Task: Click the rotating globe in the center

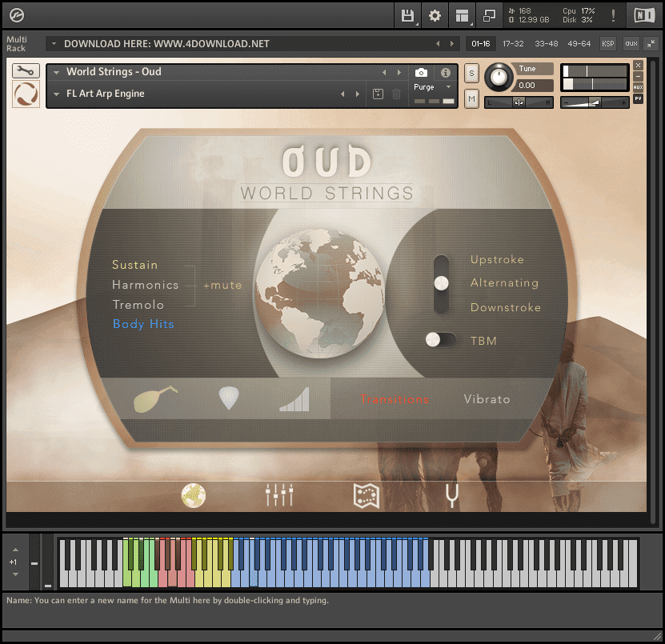Action: pyautogui.click(x=319, y=294)
